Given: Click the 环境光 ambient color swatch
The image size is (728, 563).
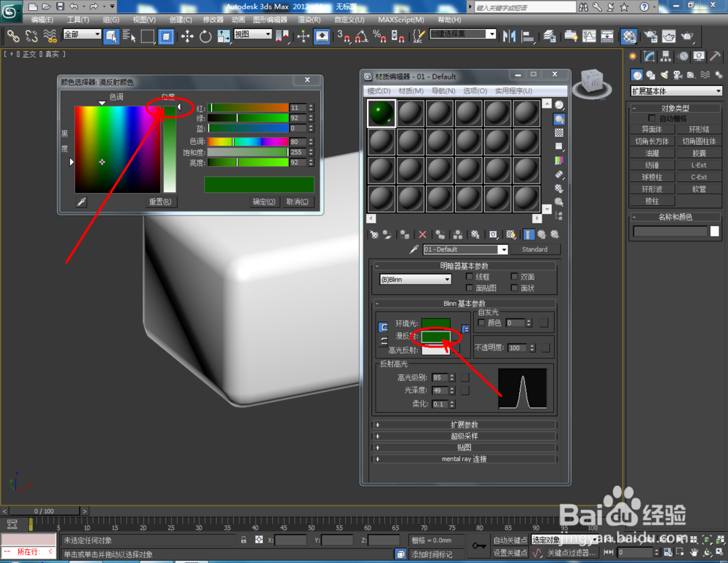Looking at the screenshot, I should [x=436, y=323].
